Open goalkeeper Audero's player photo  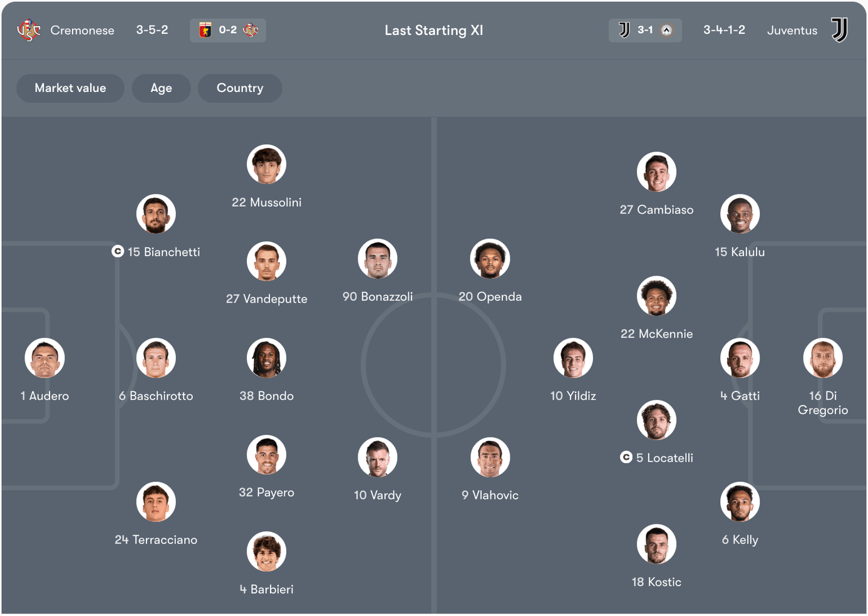44,358
